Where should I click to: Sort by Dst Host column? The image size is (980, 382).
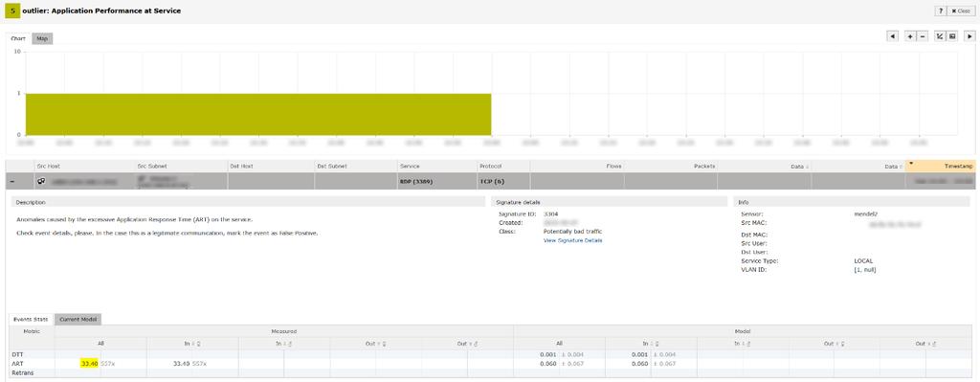(271, 167)
